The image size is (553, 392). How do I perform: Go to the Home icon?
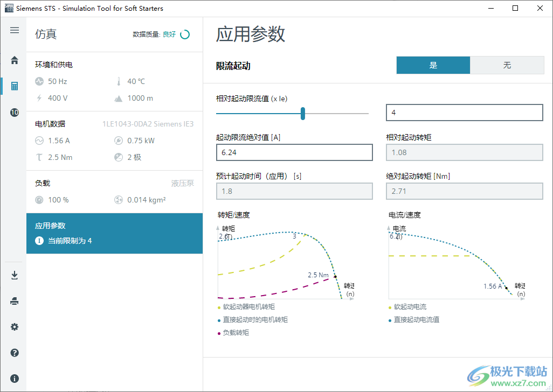[x=15, y=60]
